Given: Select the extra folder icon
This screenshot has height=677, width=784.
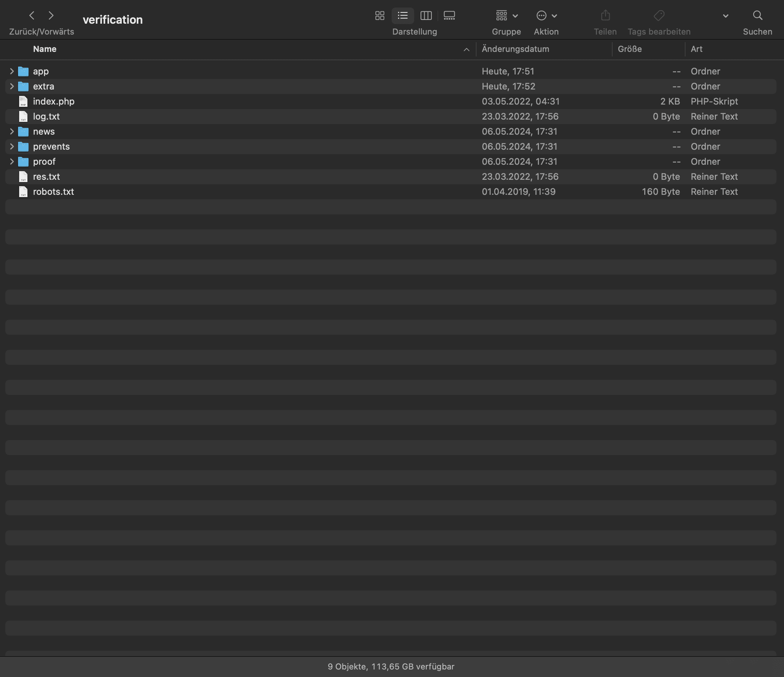Looking at the screenshot, I should coord(23,87).
